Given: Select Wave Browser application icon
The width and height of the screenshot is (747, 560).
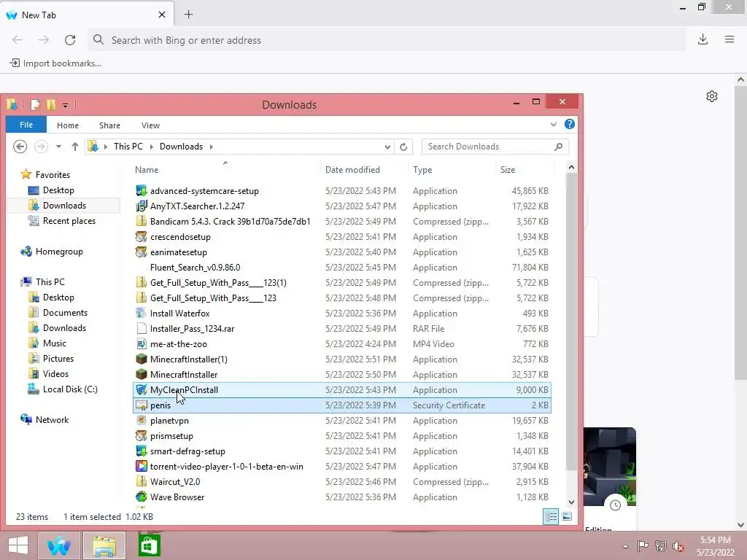Looking at the screenshot, I should point(141,497).
